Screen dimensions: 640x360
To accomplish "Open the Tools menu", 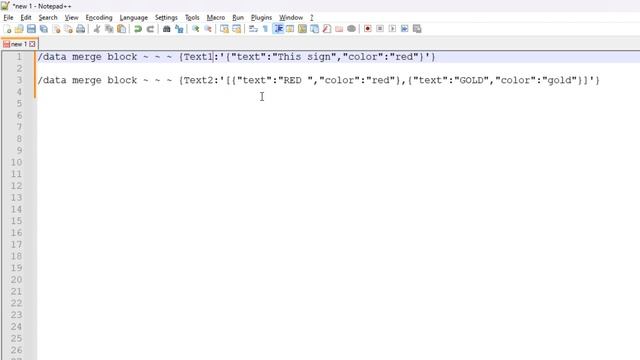I will 192,18.
